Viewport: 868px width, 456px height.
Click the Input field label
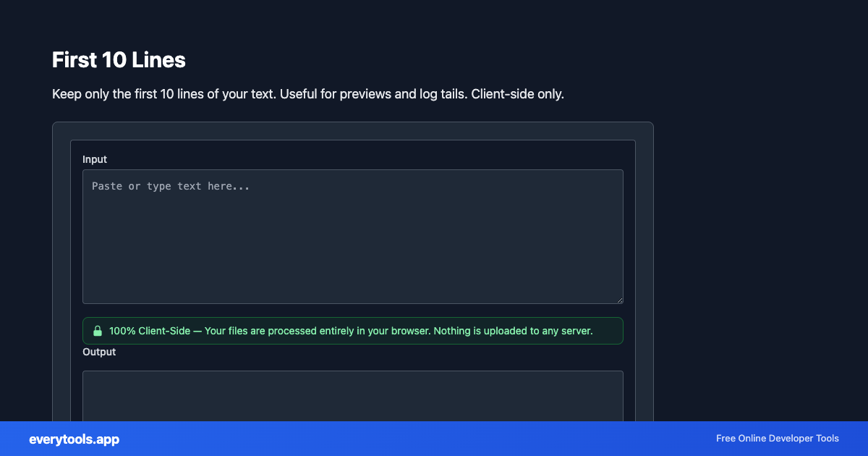click(95, 159)
